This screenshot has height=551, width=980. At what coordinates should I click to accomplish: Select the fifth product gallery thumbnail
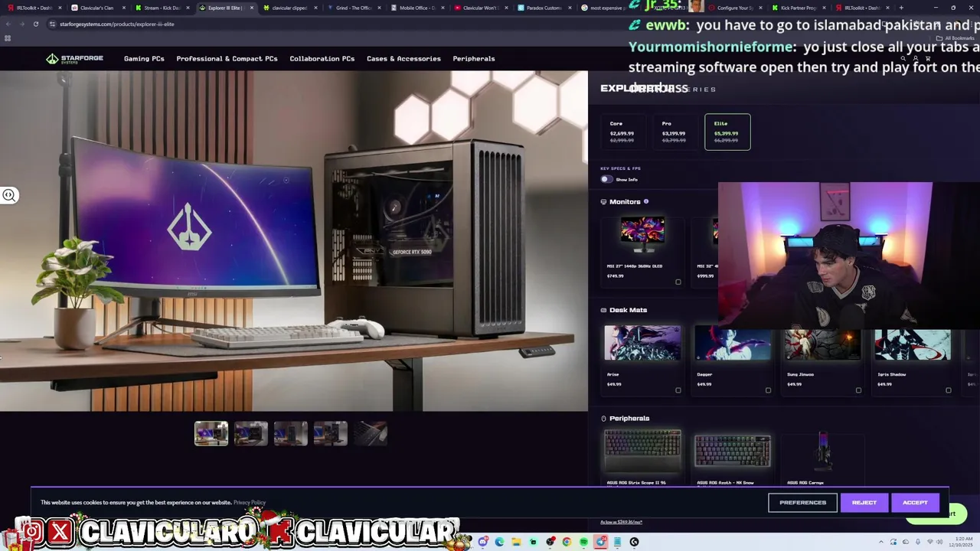[371, 434]
